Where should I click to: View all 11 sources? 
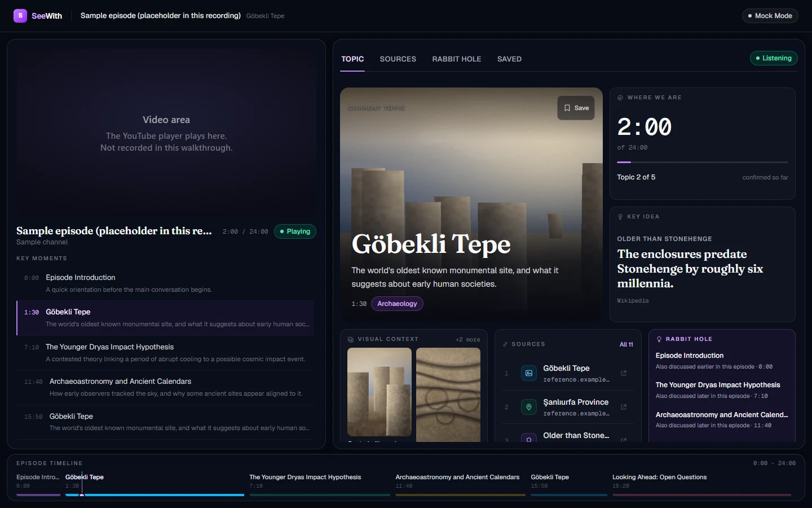click(626, 344)
